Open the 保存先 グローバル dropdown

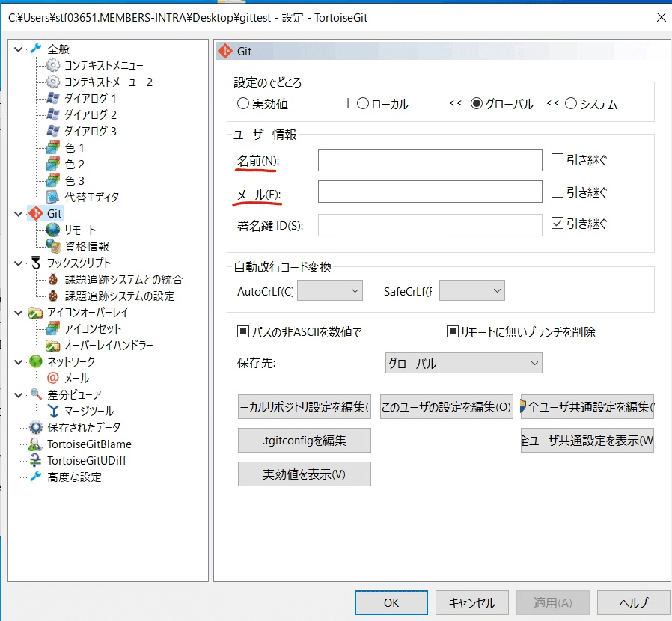[464, 363]
